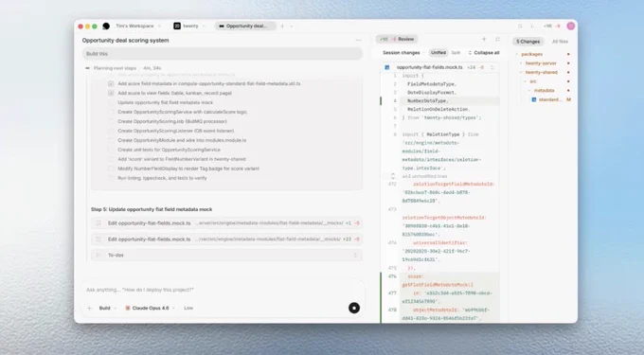The image size is (644, 355).
Task: Click Collapse all button
Action: click(484, 52)
